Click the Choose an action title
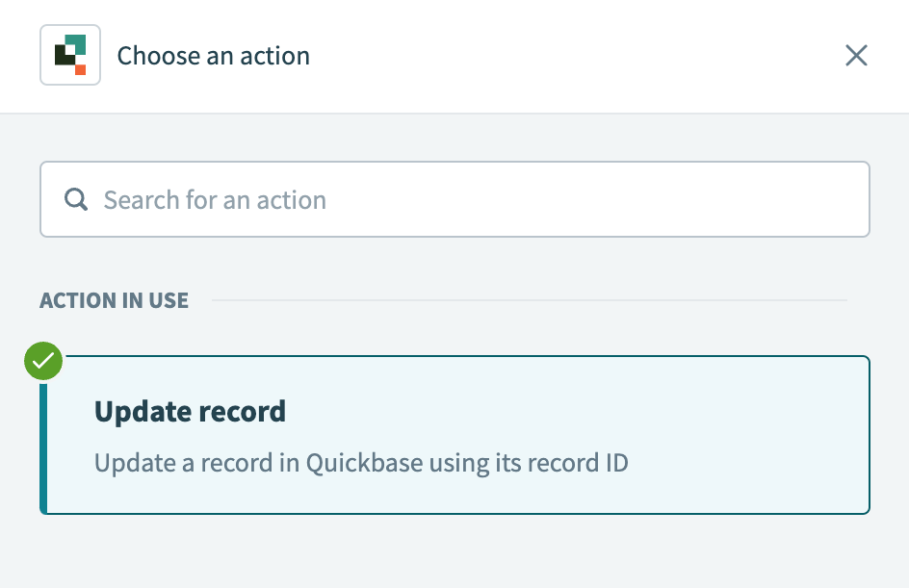909x588 pixels. pyautogui.click(x=213, y=55)
